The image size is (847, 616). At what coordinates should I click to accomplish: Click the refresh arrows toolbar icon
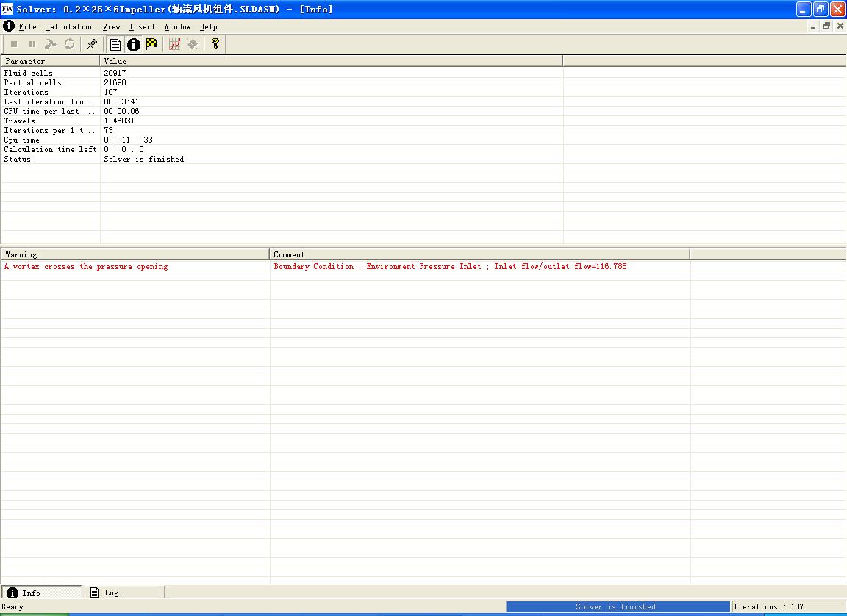click(69, 44)
